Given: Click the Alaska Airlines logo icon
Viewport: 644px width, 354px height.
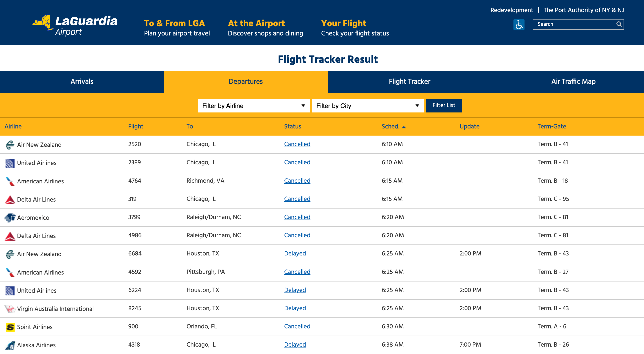Looking at the screenshot, I should 10,345.
